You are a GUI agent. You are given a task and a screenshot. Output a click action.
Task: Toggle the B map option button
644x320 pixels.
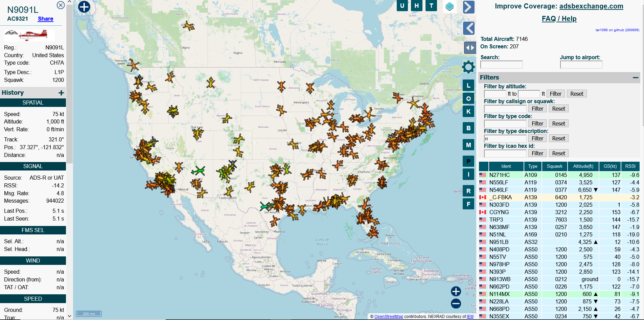tap(468, 128)
